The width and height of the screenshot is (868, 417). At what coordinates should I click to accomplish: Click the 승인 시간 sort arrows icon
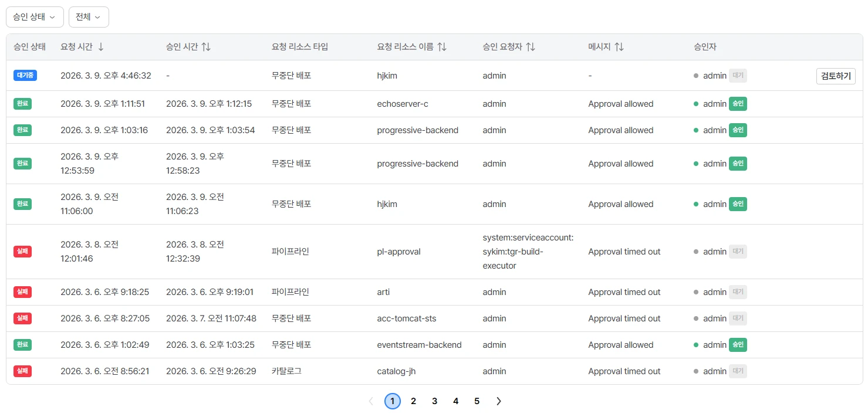206,47
